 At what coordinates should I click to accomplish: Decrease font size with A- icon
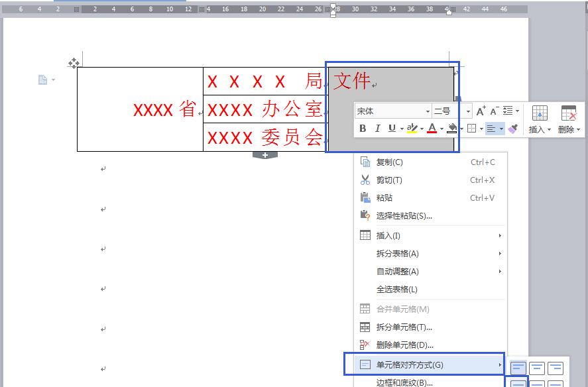tap(495, 111)
